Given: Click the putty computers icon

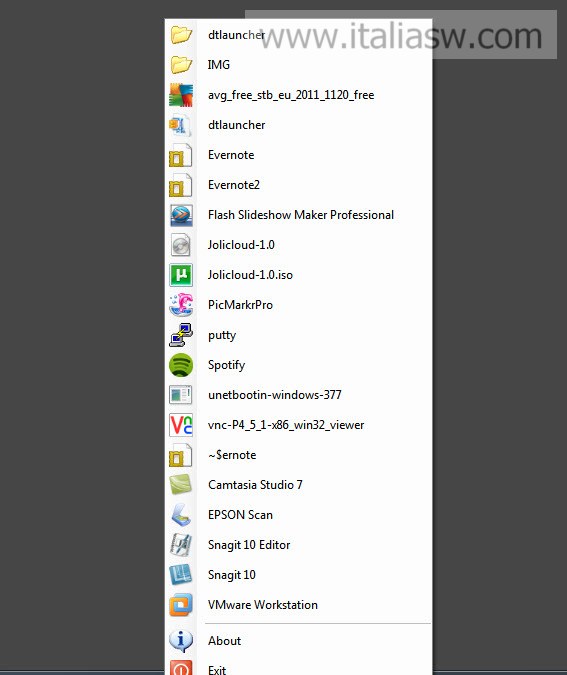Looking at the screenshot, I should pyautogui.click(x=181, y=335).
